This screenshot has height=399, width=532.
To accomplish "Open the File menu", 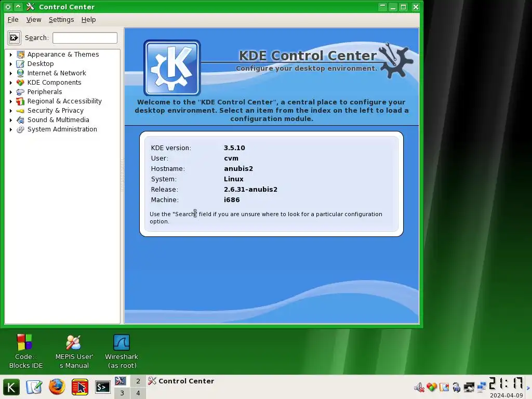I will pos(13,20).
